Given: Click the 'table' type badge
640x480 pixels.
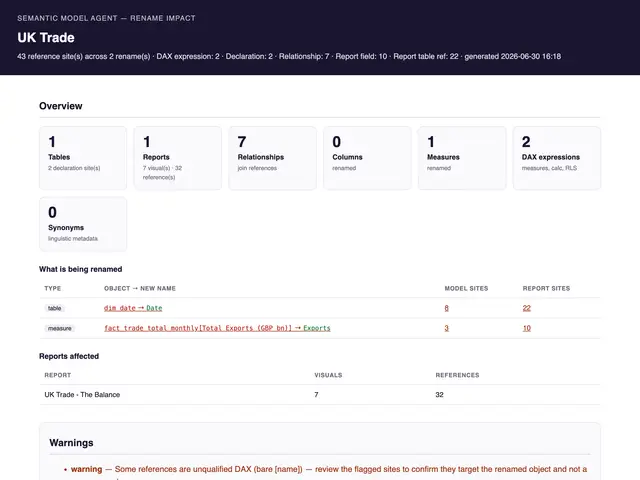Looking at the screenshot, I should click(55, 308).
